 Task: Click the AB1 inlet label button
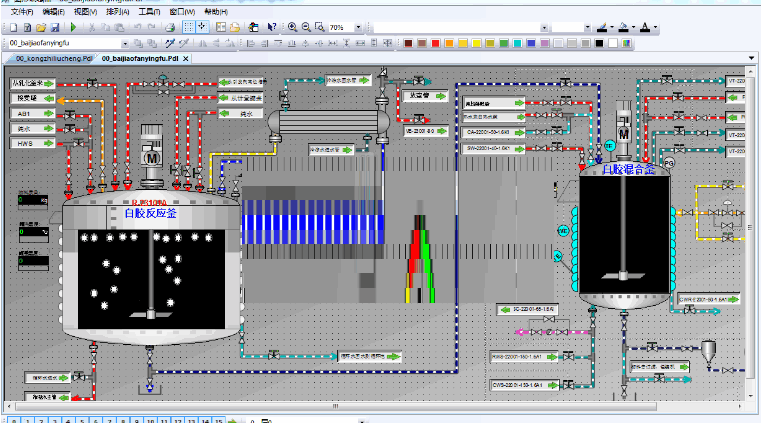(x=27, y=114)
